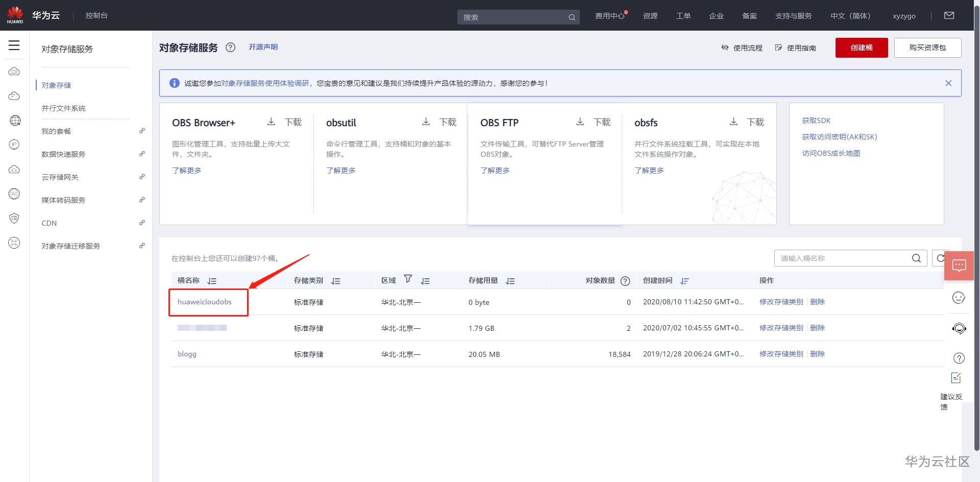Image resolution: width=980 pixels, height=482 pixels.
Task: Open 工单 in top navigation
Action: 683,16
